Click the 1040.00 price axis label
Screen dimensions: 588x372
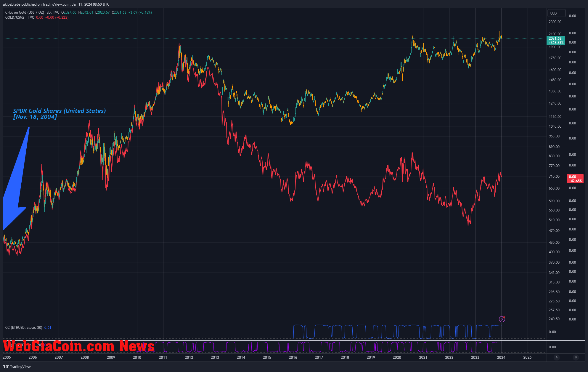pos(555,126)
